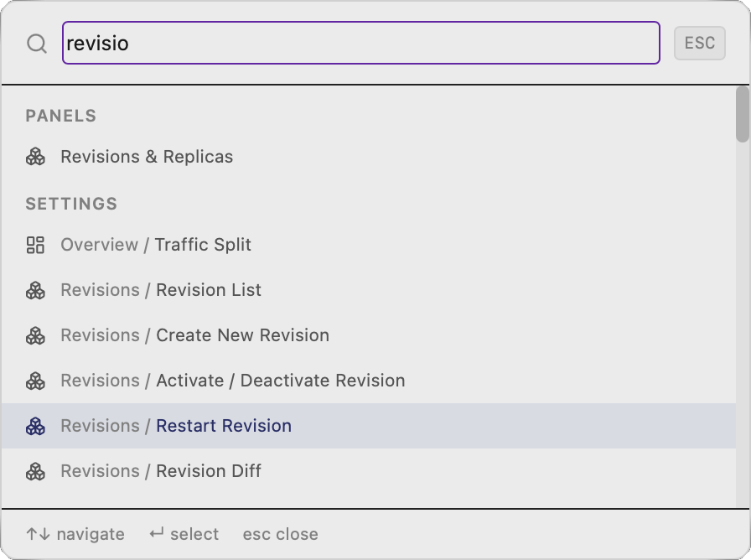The image size is (751, 560).
Task: Click the esc close hint in footer
Action: (x=280, y=534)
